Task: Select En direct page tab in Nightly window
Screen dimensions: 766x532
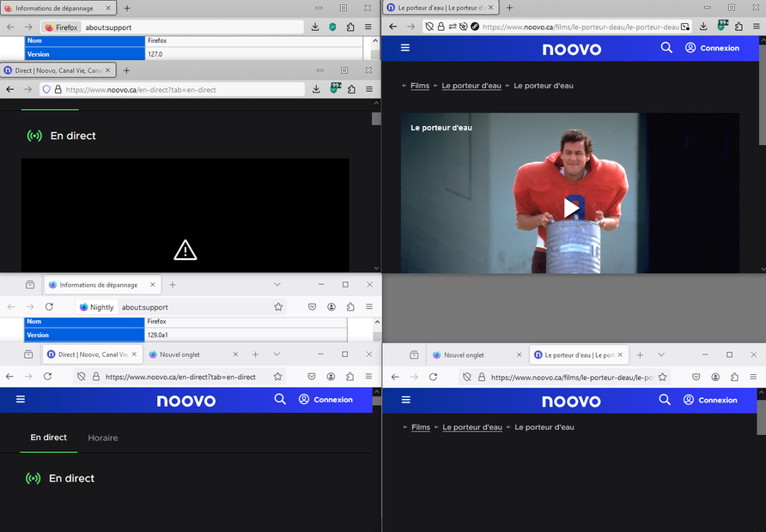Action: (48, 438)
